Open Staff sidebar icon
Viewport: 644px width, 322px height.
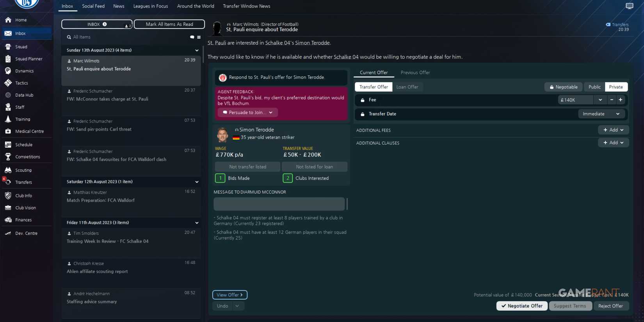8,107
